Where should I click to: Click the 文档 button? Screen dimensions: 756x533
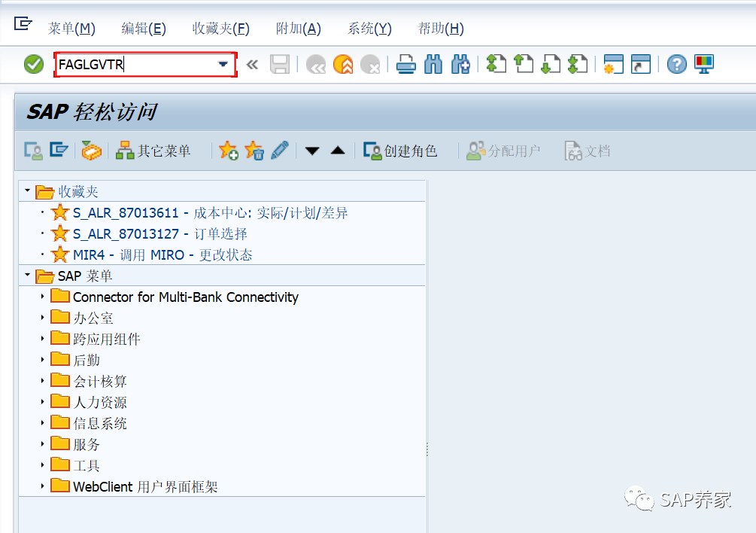[587, 151]
